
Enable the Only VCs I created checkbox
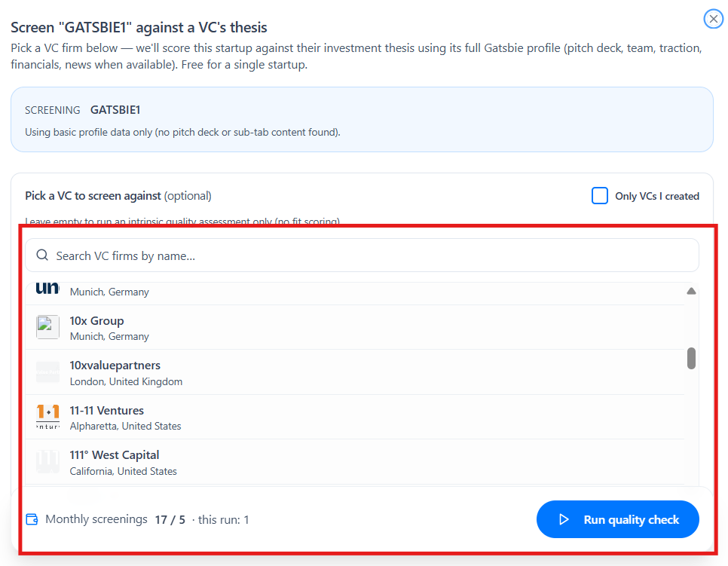point(599,195)
